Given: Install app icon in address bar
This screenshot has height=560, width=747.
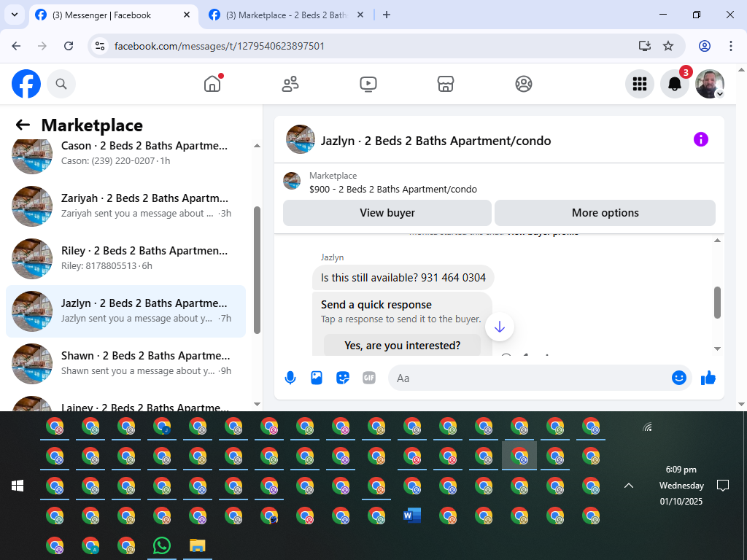Looking at the screenshot, I should pyautogui.click(x=645, y=46).
